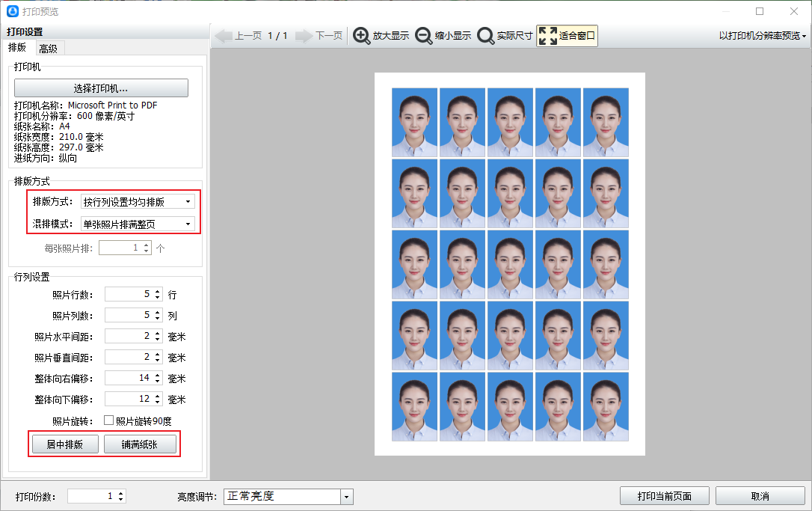Click the 纸张宽度: 210.0 毫米 text
Screen dimensions: 812x511
[58, 137]
